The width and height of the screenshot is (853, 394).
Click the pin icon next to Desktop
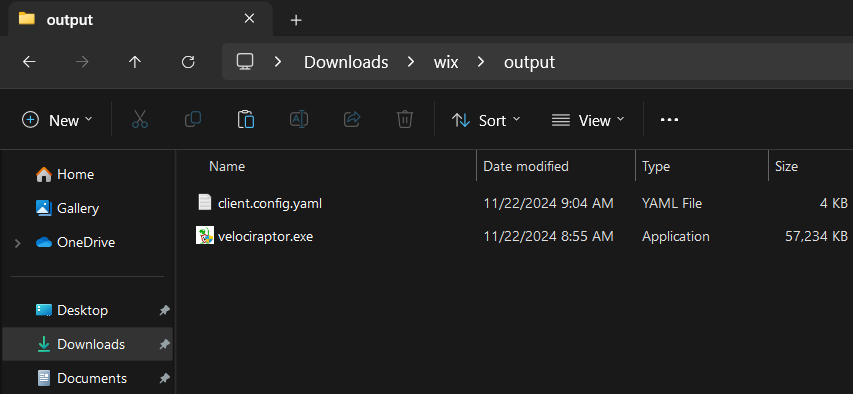164,310
